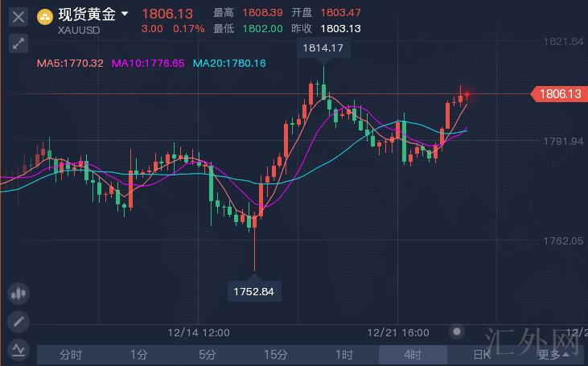
Task: Expand the 更多 timeframes menu
Action: pyautogui.click(x=550, y=355)
